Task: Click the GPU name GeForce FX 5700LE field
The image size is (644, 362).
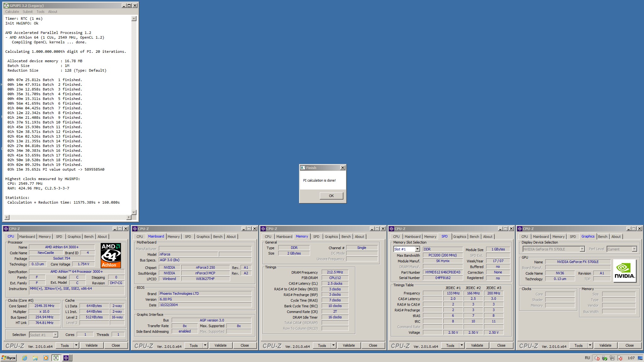Action: [578, 262]
